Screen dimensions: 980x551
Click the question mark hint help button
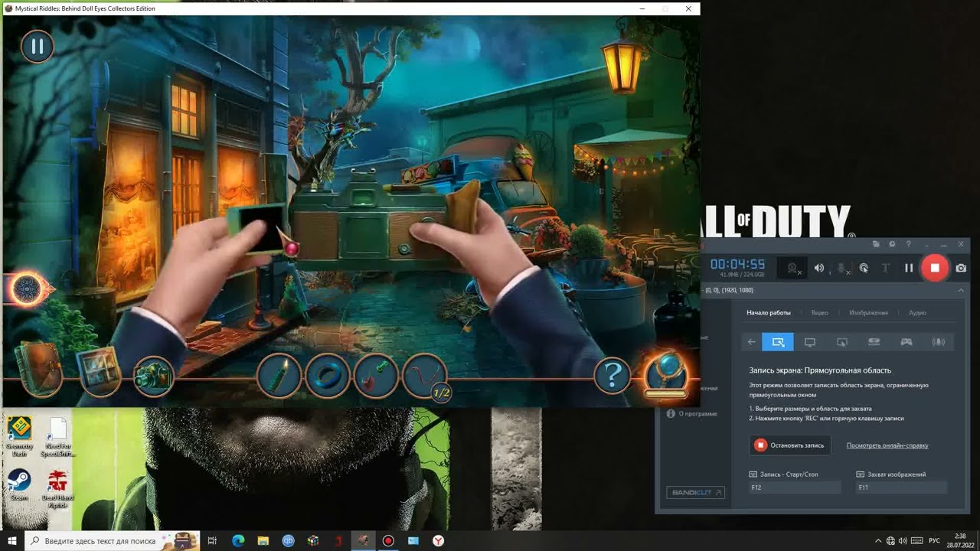(612, 376)
